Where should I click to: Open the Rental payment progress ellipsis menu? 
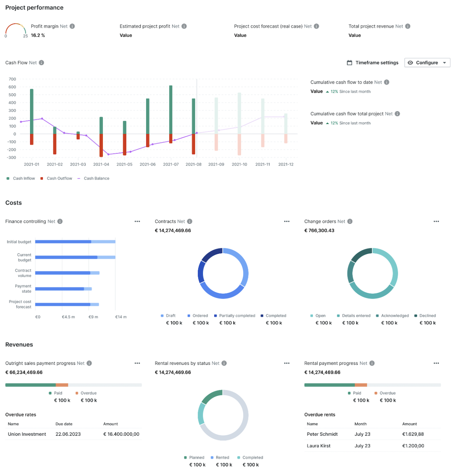[436, 363]
